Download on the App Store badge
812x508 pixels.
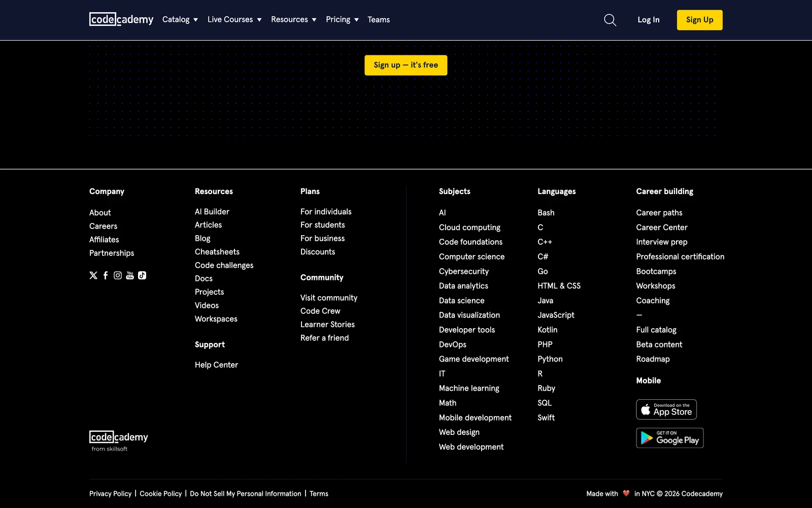click(666, 409)
